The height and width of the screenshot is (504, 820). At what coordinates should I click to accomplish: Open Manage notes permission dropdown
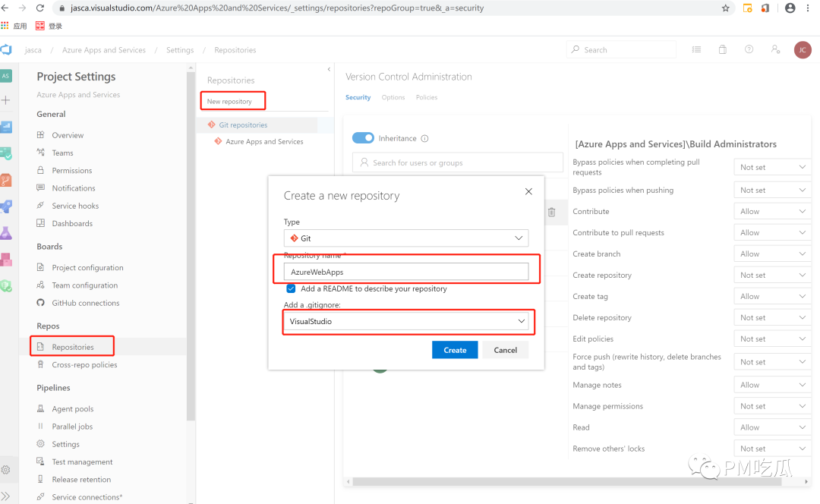(772, 385)
